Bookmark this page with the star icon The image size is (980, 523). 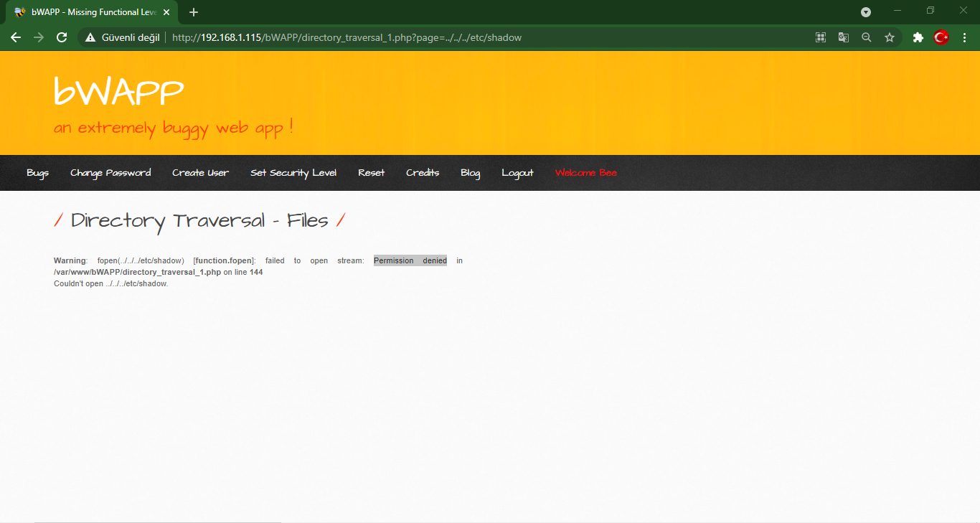890,37
